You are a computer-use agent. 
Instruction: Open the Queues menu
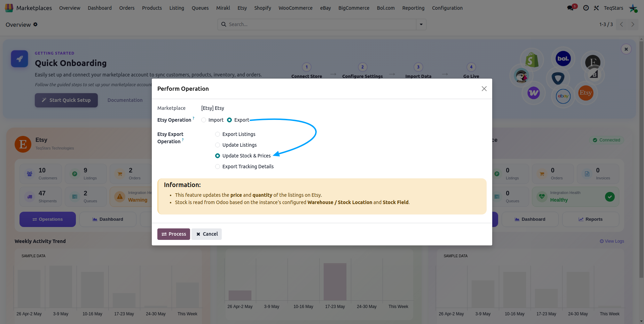[200, 8]
